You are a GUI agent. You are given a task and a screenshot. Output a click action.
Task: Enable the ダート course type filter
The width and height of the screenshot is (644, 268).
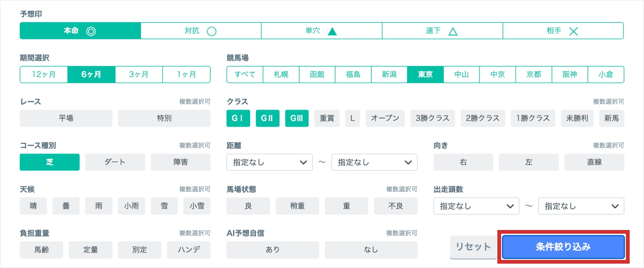pyautogui.click(x=115, y=162)
